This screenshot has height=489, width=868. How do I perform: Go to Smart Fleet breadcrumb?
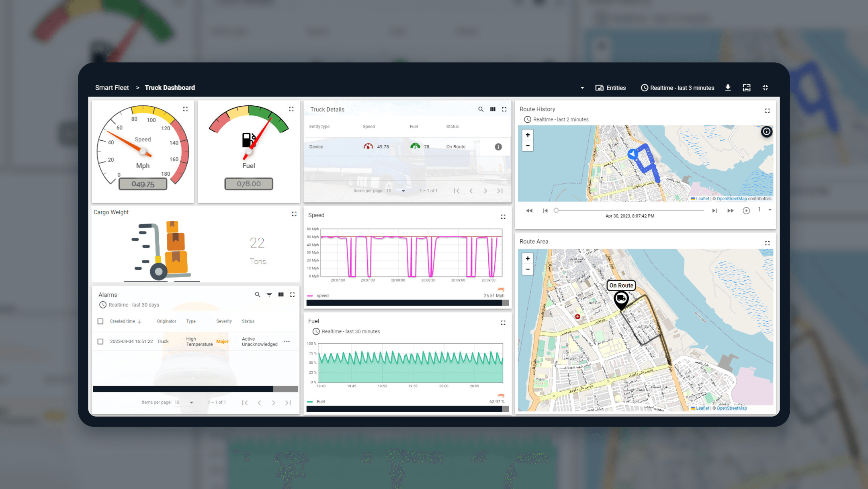(112, 88)
